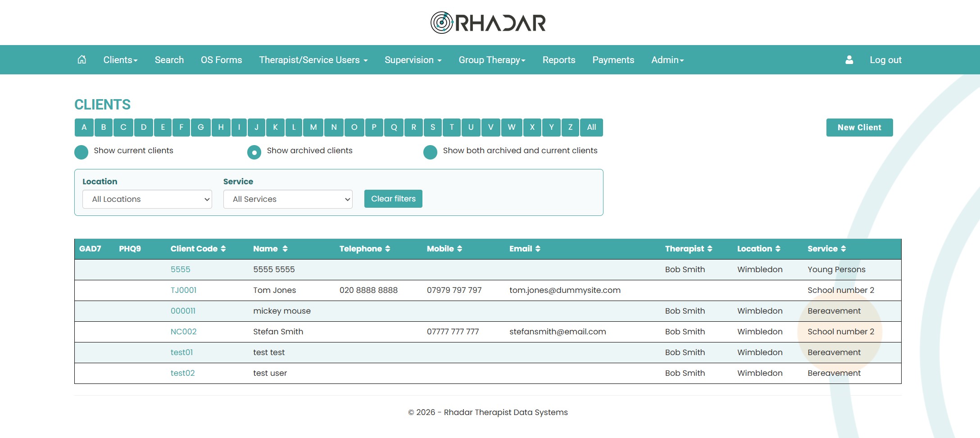This screenshot has width=980, height=438.
Task: Open the All Services dropdown
Action: (x=288, y=199)
